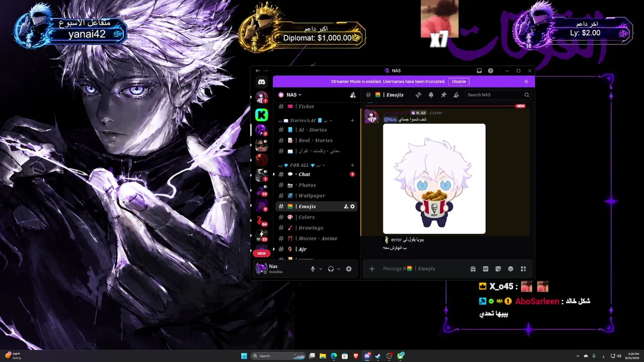Open server with 75 notification badge
The height and width of the screenshot is (362, 644).
point(262,191)
